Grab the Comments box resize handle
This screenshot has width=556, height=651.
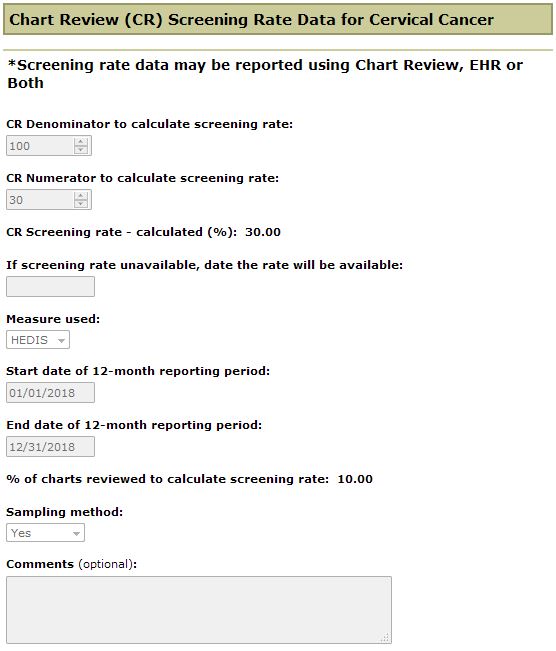click(x=386, y=638)
